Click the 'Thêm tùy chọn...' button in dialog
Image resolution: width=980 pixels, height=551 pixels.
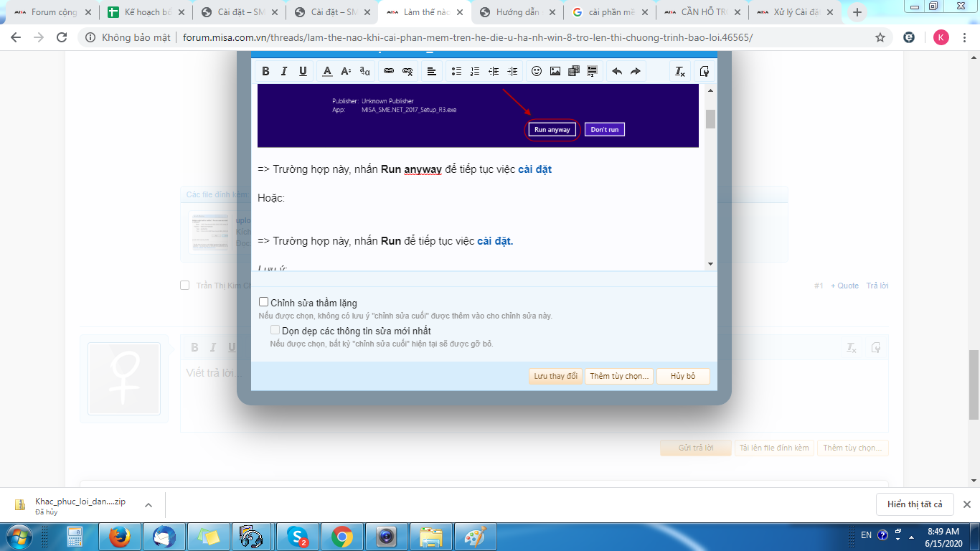(619, 376)
